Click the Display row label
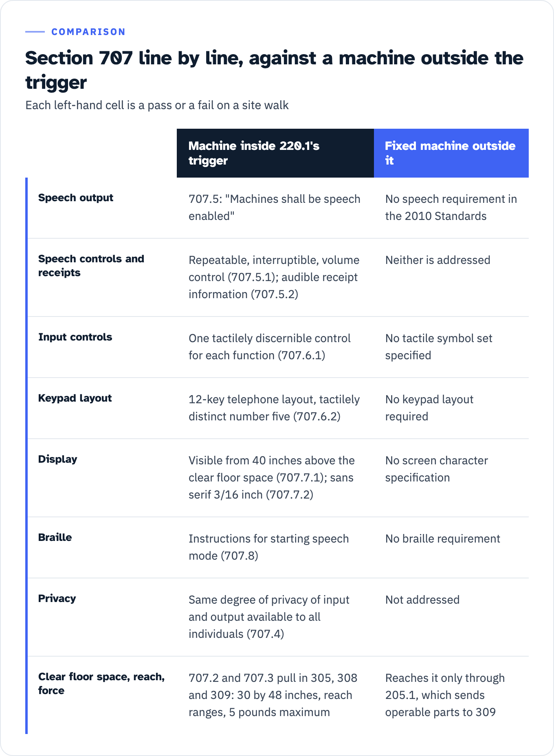Screen dimensions: 554x756 [57, 459]
